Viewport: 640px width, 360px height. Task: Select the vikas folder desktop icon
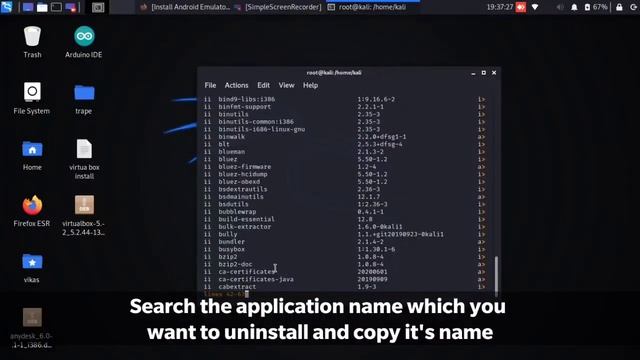point(32,268)
